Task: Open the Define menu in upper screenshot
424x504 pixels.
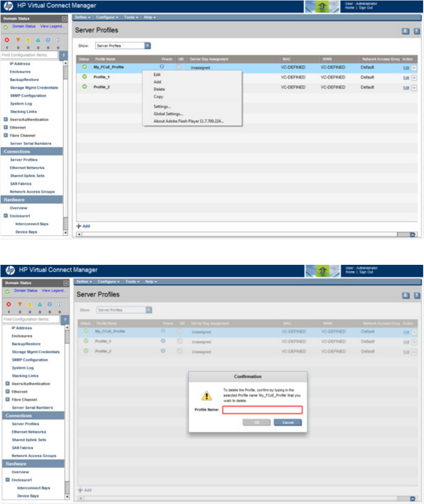Action: click(x=83, y=18)
